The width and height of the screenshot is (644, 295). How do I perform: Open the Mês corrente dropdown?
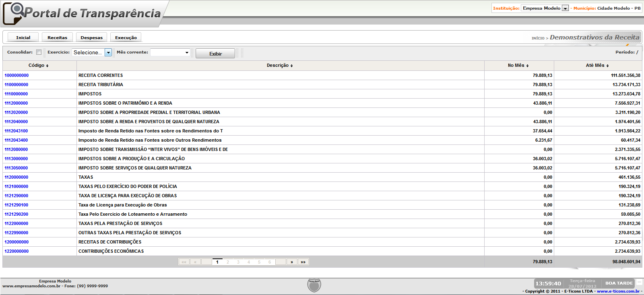pyautogui.click(x=187, y=53)
